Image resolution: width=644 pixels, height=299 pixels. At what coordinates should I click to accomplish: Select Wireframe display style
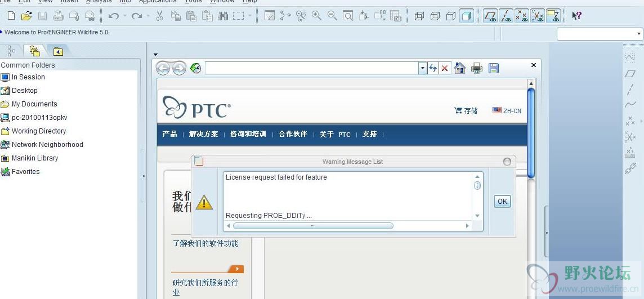click(x=419, y=16)
